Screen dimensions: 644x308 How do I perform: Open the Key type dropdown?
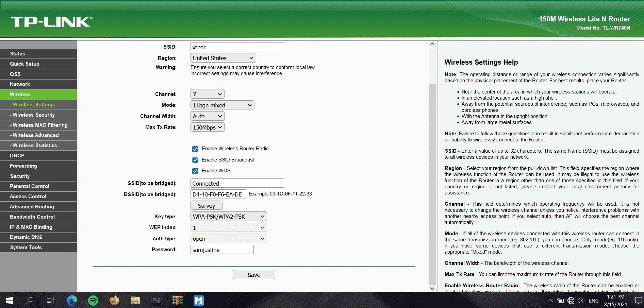click(x=229, y=216)
